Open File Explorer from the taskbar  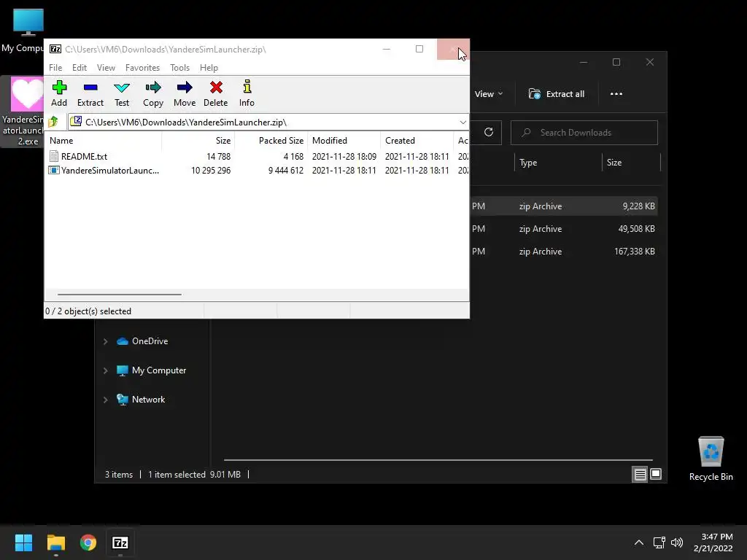coord(55,542)
